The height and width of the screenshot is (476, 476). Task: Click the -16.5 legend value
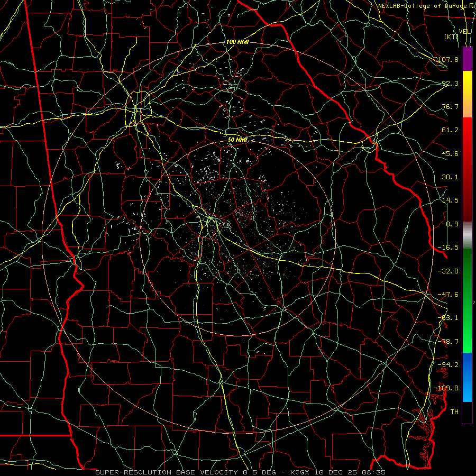(x=448, y=248)
